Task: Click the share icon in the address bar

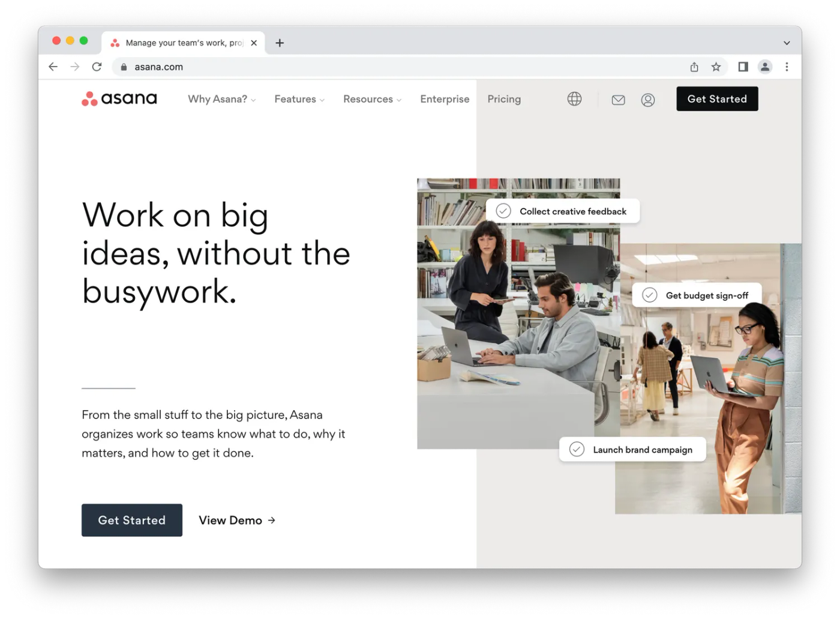Action: coord(694,67)
